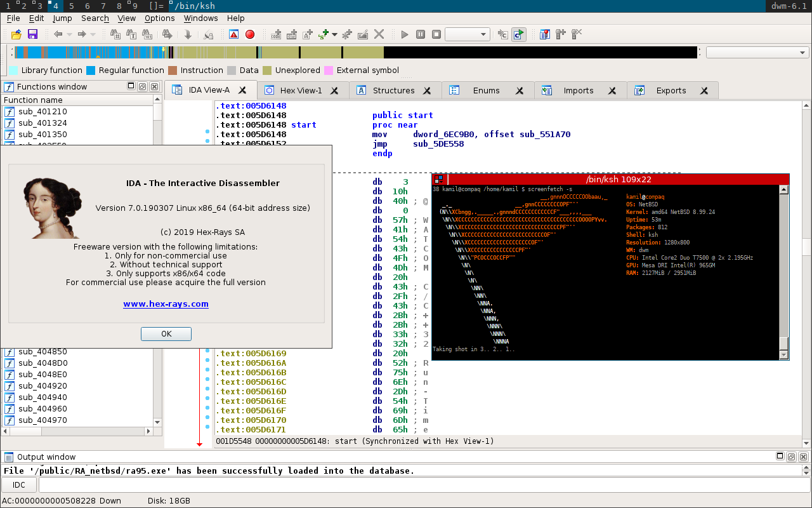Click the delete watch pin-X icon
Viewport: 812px width, 508px height.
577,34
